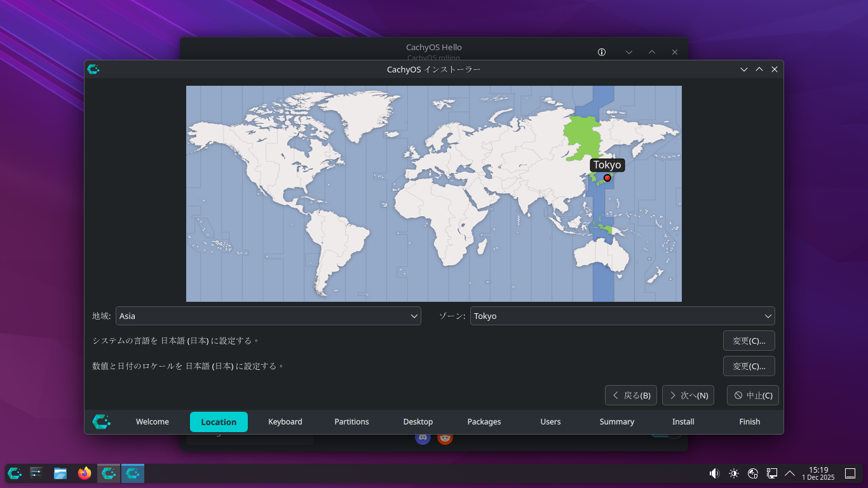Click the CachyOS logo beside the Welcome step

coord(101,422)
